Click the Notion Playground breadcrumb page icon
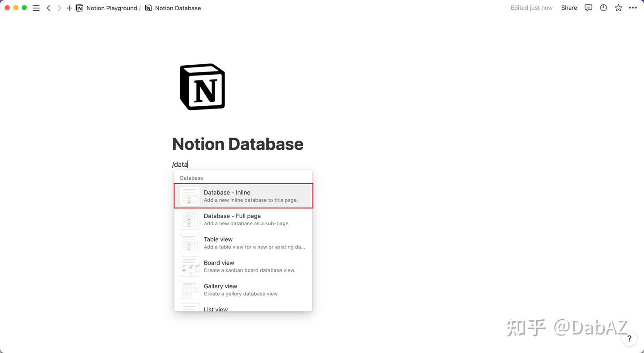The height and width of the screenshot is (353, 644). pyautogui.click(x=80, y=8)
